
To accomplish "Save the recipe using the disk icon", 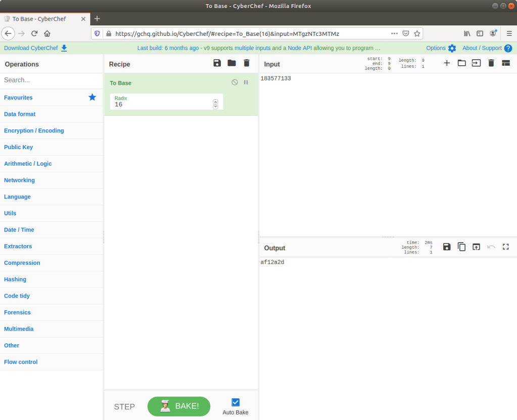I will pos(217,63).
